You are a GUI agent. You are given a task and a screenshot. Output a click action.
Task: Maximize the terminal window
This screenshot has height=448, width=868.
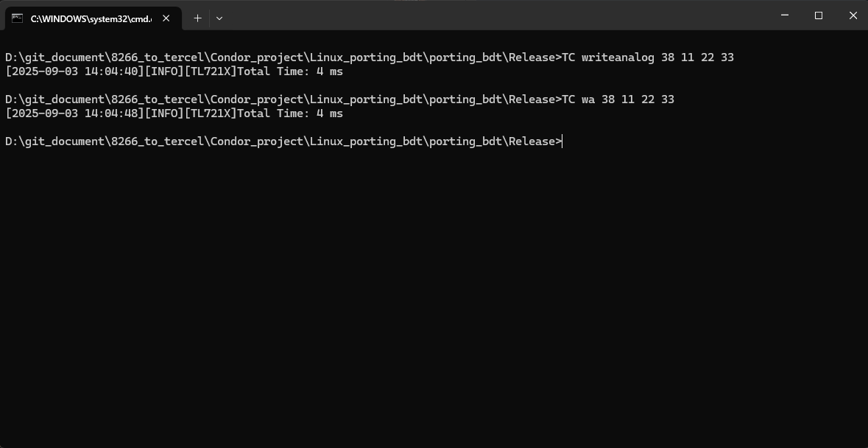pos(818,15)
